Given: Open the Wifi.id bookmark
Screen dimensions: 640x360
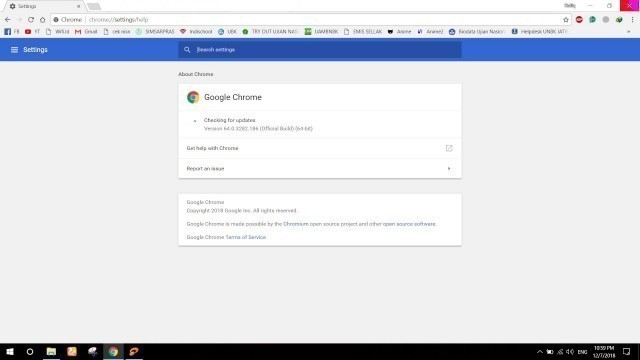Looking at the screenshot, I should tap(57, 31).
